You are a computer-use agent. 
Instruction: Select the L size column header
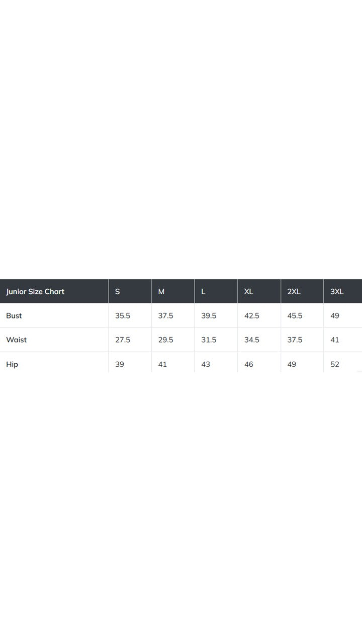click(x=203, y=292)
